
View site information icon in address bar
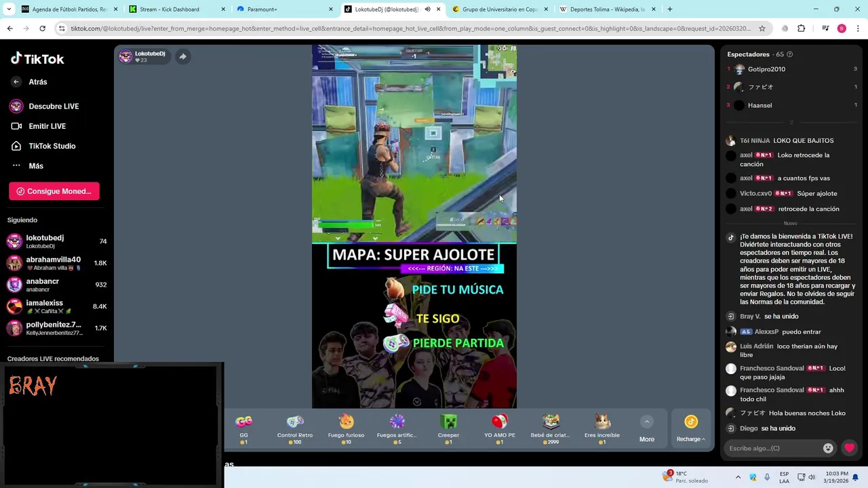62,28
